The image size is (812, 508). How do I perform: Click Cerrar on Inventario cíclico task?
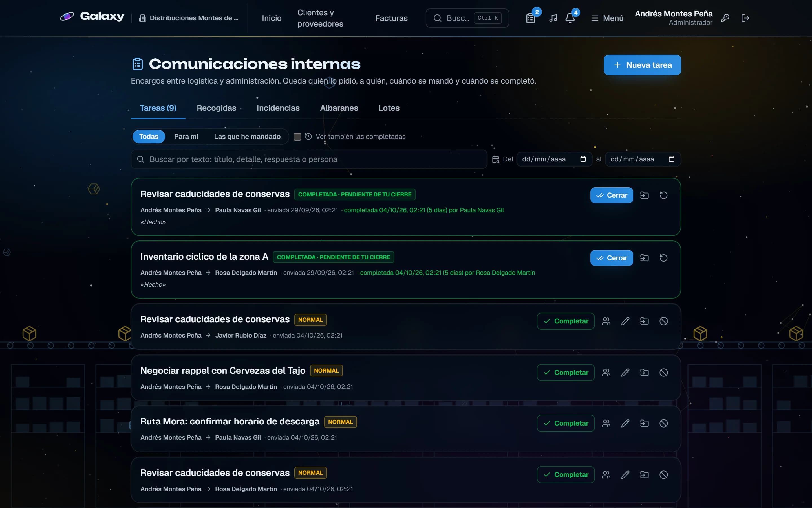611,258
